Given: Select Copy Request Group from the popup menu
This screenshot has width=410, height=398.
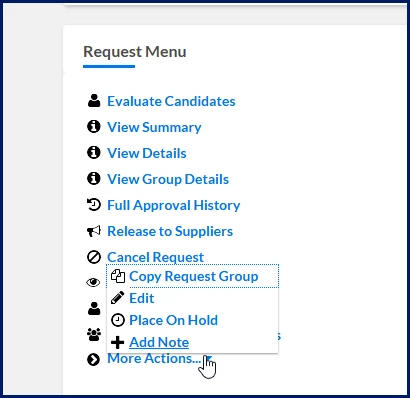Looking at the screenshot, I should tap(193, 276).
